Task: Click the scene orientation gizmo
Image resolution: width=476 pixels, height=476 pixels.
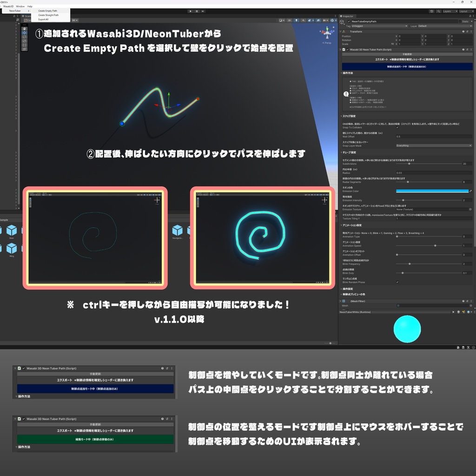Action: click(x=327, y=33)
